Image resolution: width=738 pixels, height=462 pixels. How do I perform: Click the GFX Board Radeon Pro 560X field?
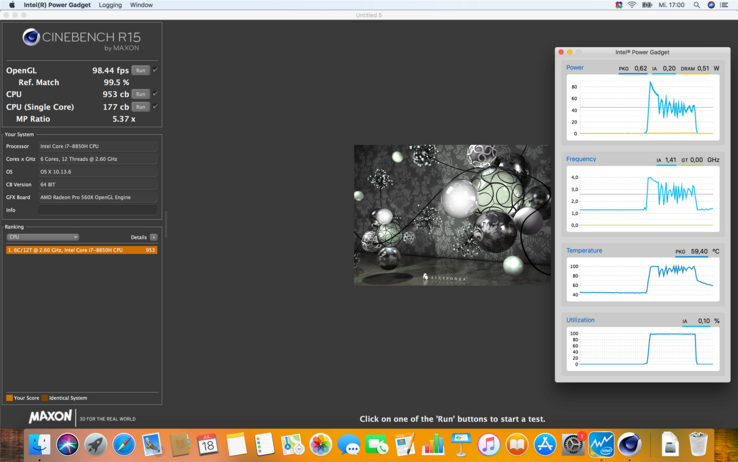pyautogui.click(x=98, y=197)
